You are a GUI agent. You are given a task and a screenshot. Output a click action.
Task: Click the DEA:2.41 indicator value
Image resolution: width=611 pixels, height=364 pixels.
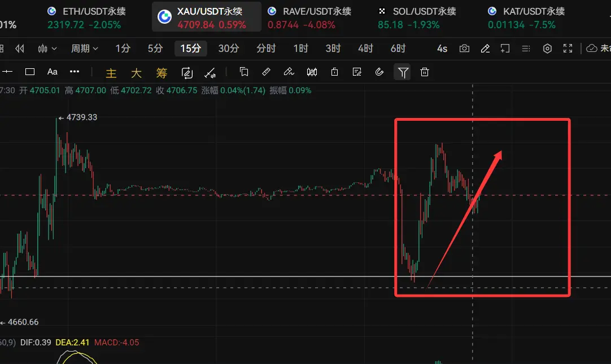[x=72, y=342]
